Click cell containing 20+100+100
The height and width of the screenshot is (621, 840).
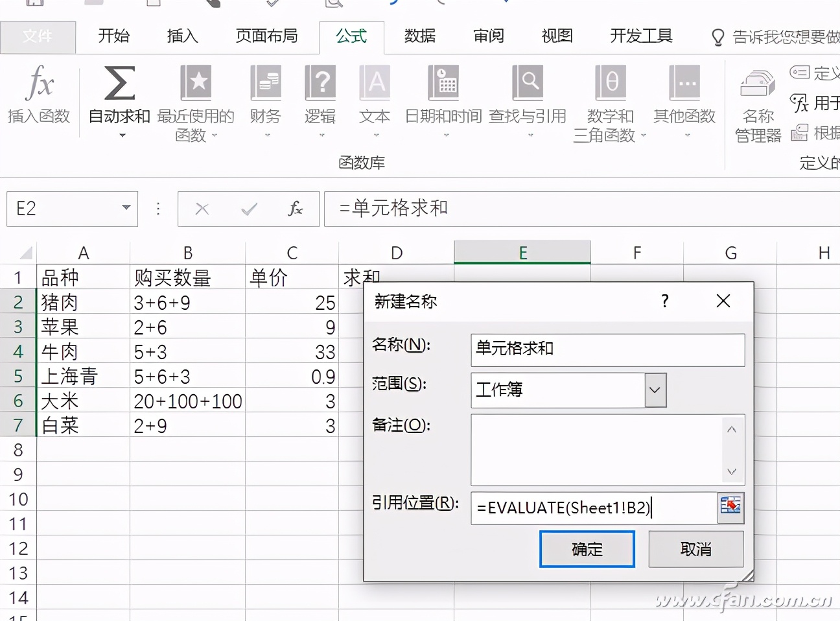(x=188, y=401)
